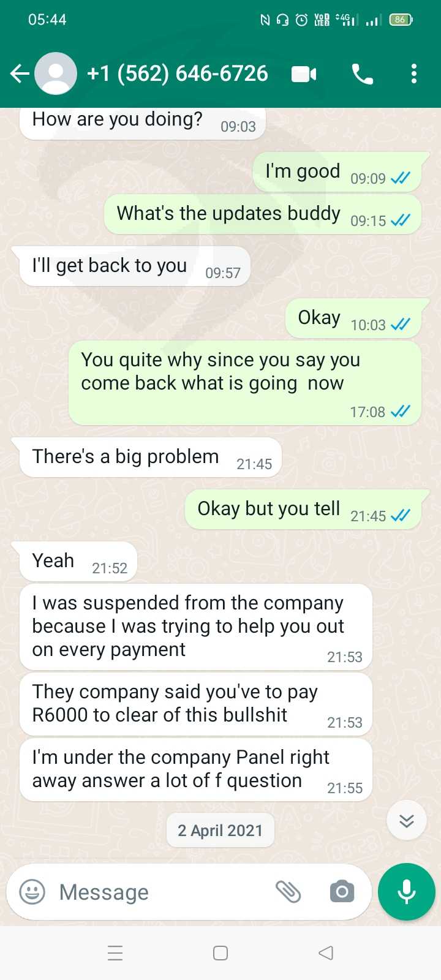Tap the green microphone voice button

(407, 892)
